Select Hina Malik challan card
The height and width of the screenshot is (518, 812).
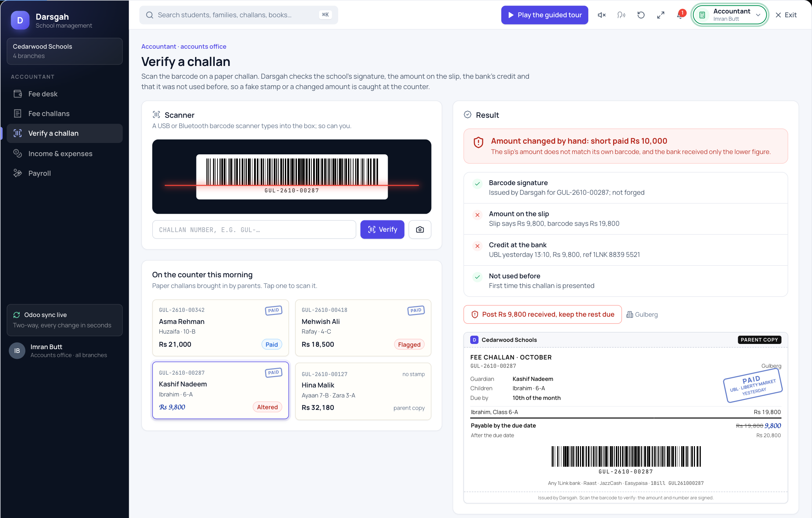click(x=363, y=391)
